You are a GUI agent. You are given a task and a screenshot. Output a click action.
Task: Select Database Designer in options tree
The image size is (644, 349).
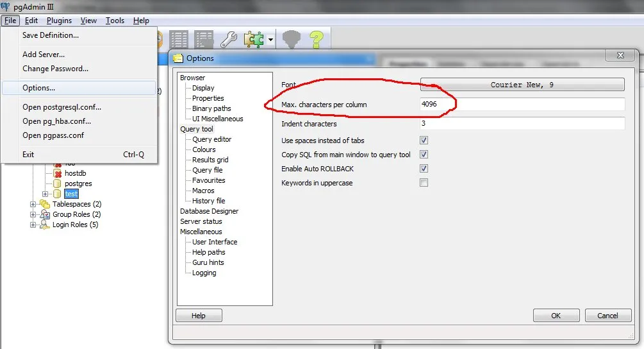click(209, 211)
